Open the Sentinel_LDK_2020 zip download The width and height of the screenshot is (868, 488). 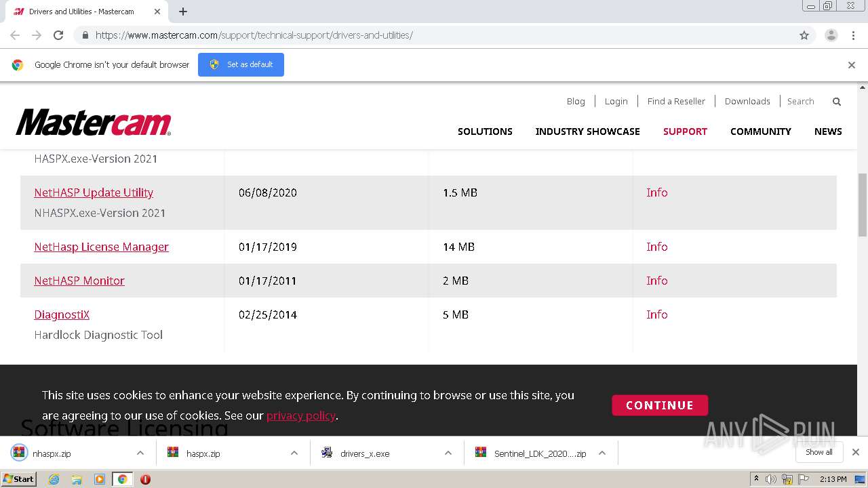tap(540, 453)
